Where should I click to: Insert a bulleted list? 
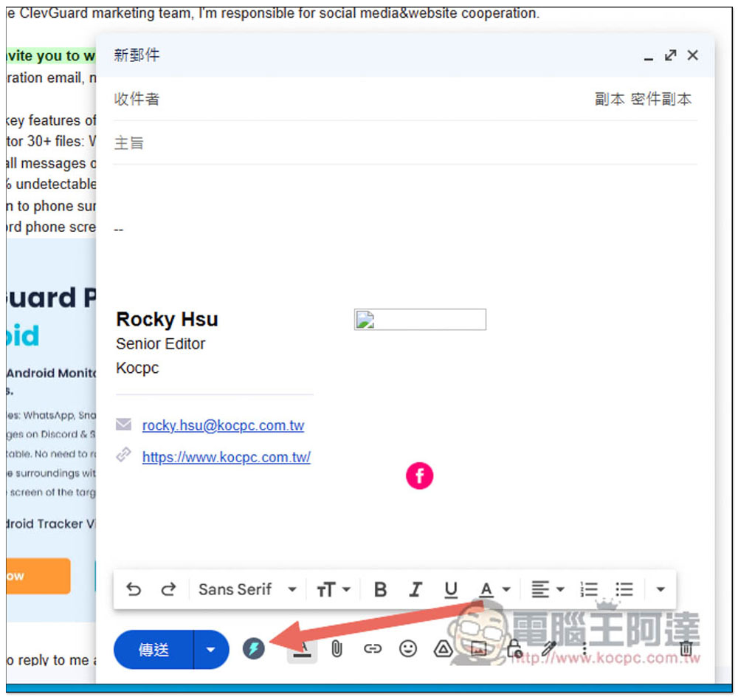pos(624,589)
